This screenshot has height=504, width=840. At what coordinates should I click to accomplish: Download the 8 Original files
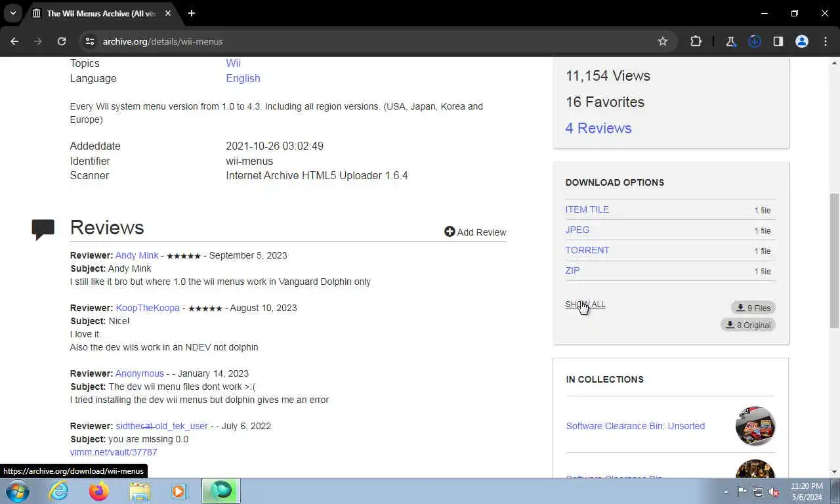pos(748,325)
